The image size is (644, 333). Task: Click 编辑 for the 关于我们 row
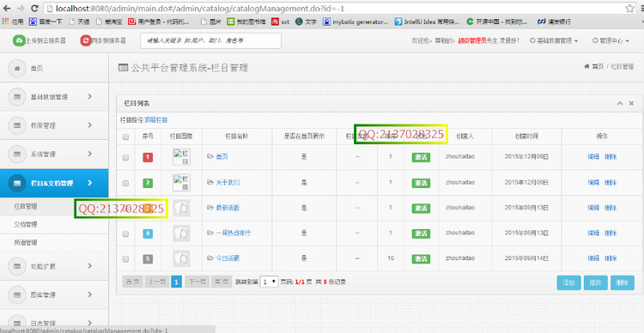point(593,182)
